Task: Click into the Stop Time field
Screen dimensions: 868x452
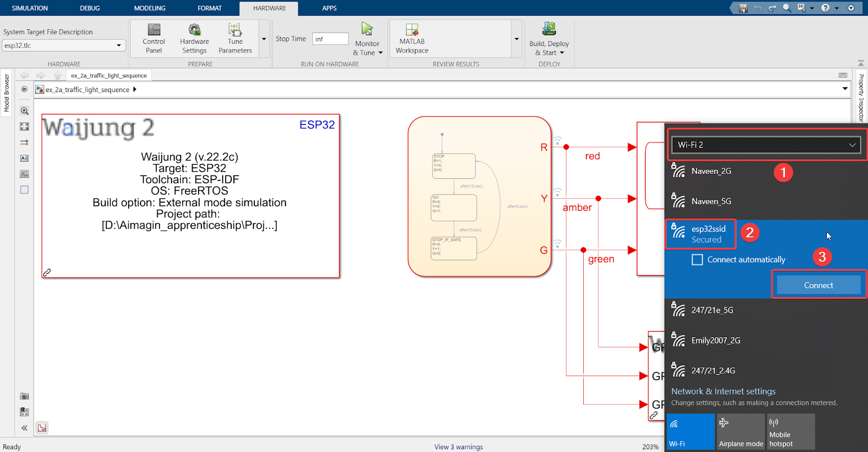Action: 330,38
